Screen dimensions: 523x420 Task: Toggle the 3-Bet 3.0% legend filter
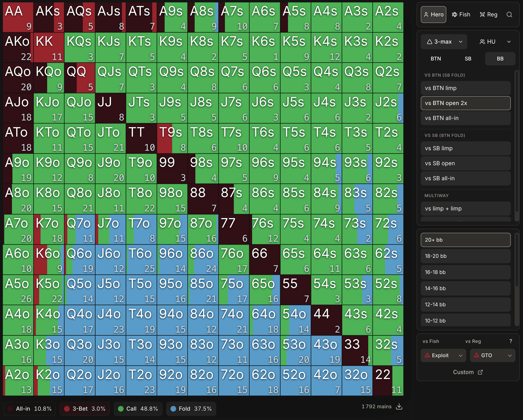(85, 409)
